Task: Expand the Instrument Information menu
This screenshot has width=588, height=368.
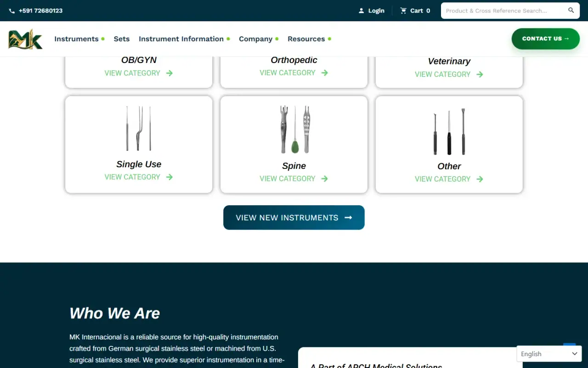Action: 184,39
